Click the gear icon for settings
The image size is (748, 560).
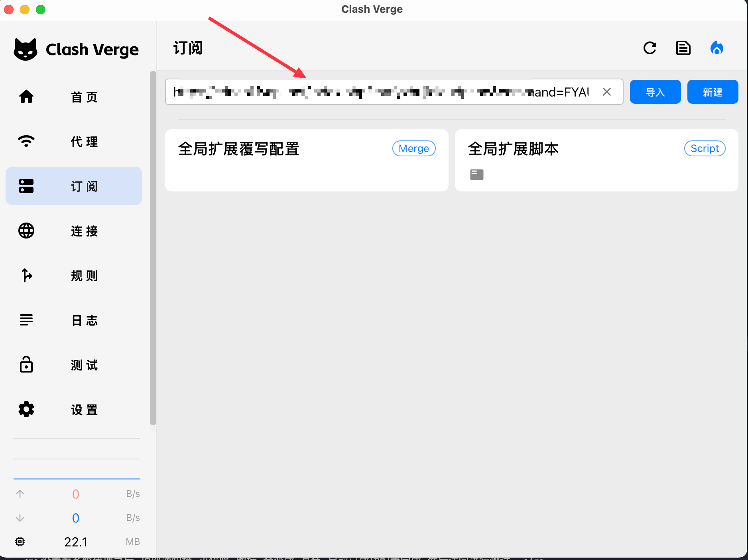click(x=26, y=409)
